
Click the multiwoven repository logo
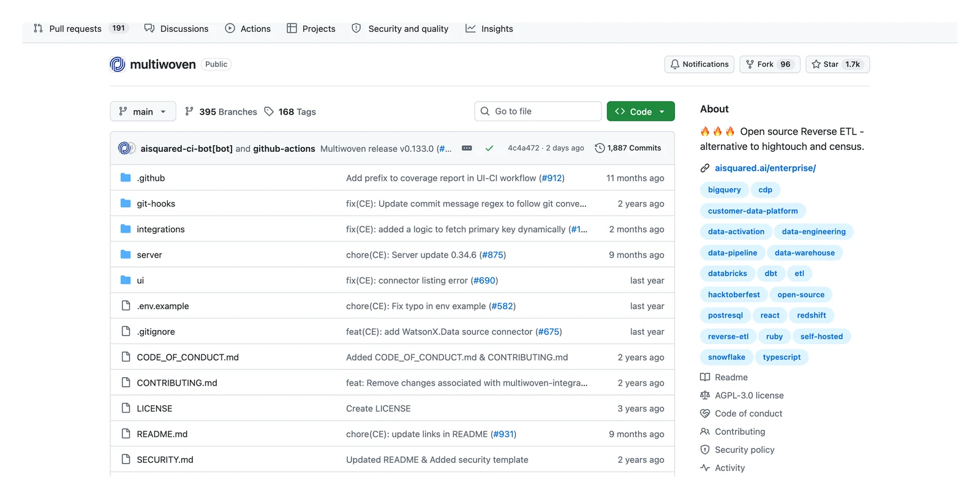[118, 64]
